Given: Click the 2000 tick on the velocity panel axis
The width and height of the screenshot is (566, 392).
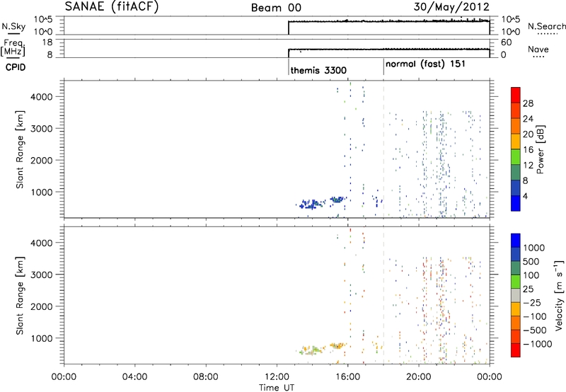Looking at the screenshot, I should (x=41, y=306).
